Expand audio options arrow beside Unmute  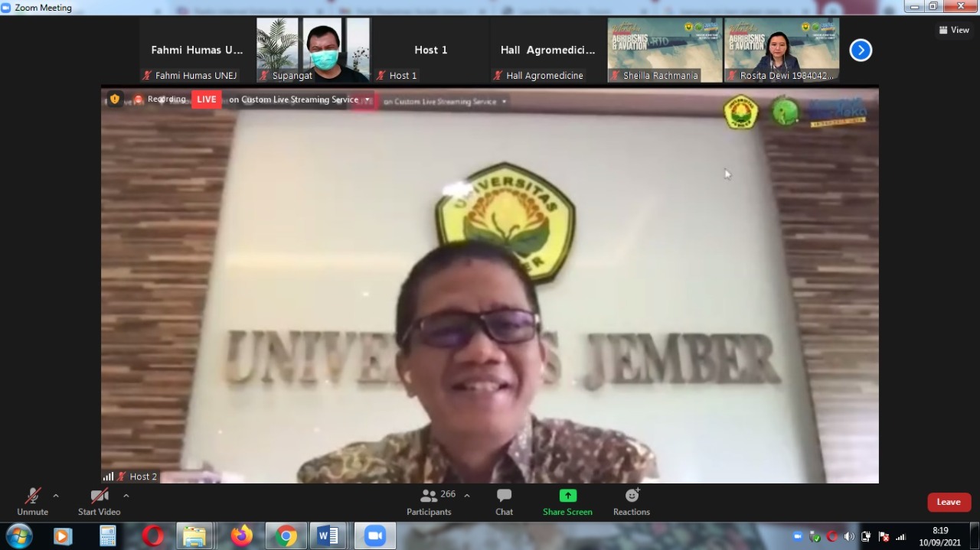click(x=56, y=496)
